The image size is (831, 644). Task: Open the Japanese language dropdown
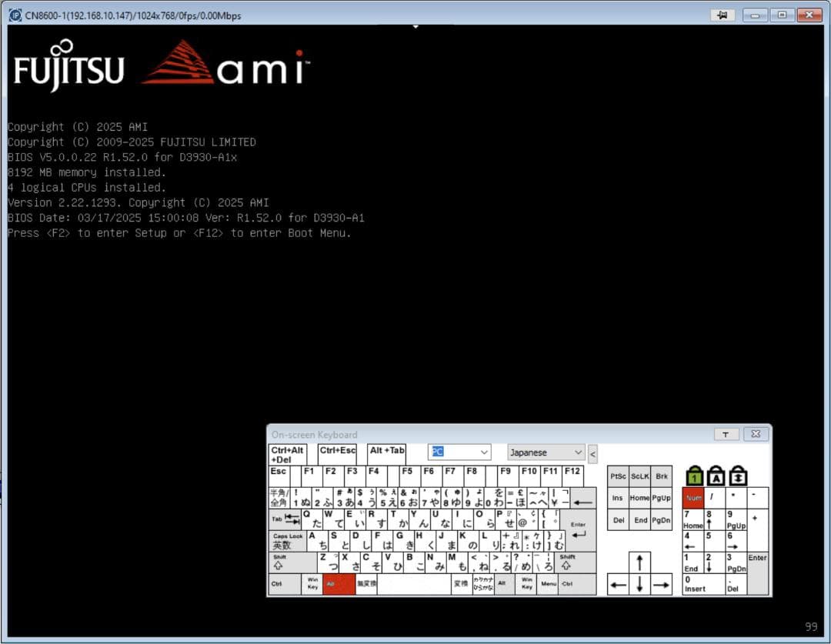pyautogui.click(x=545, y=452)
